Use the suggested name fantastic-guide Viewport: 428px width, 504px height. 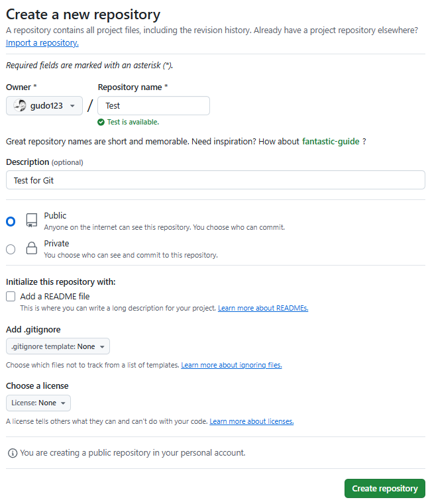click(331, 141)
